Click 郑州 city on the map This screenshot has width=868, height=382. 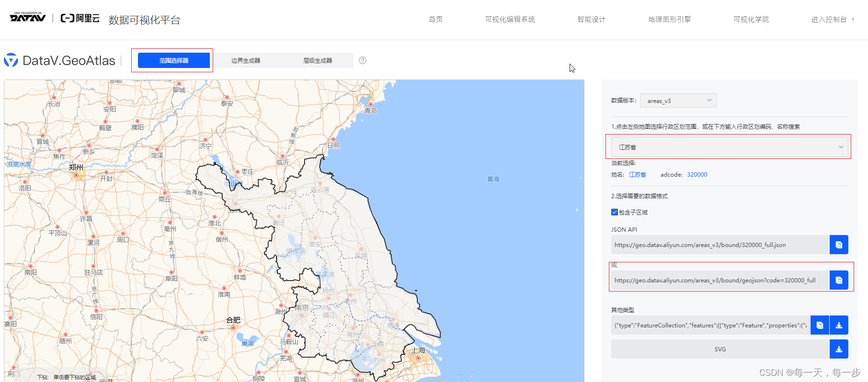tap(76, 168)
